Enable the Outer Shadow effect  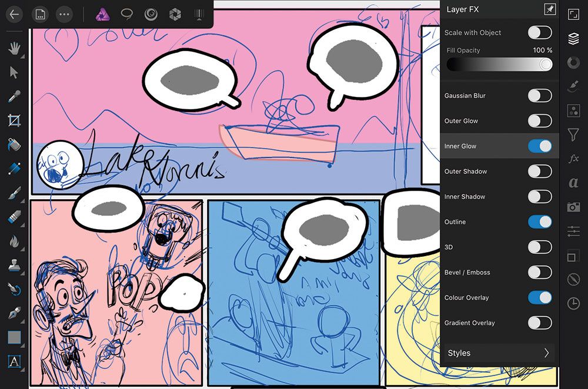point(539,172)
